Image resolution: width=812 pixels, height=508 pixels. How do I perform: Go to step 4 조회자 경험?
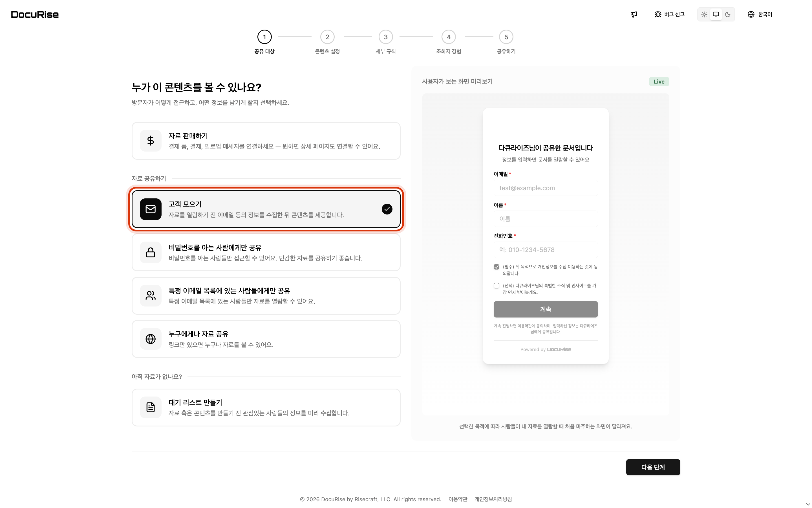click(449, 42)
